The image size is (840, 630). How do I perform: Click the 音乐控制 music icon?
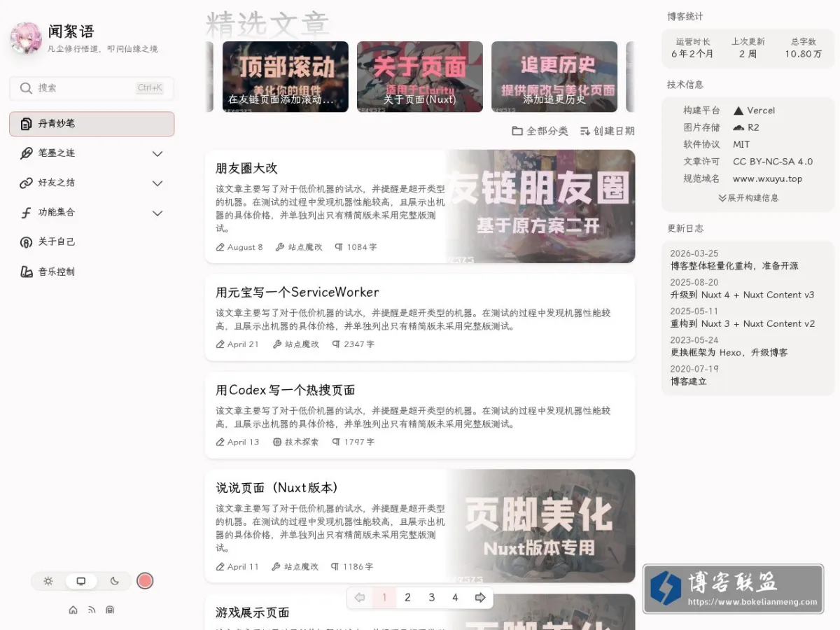coord(27,272)
